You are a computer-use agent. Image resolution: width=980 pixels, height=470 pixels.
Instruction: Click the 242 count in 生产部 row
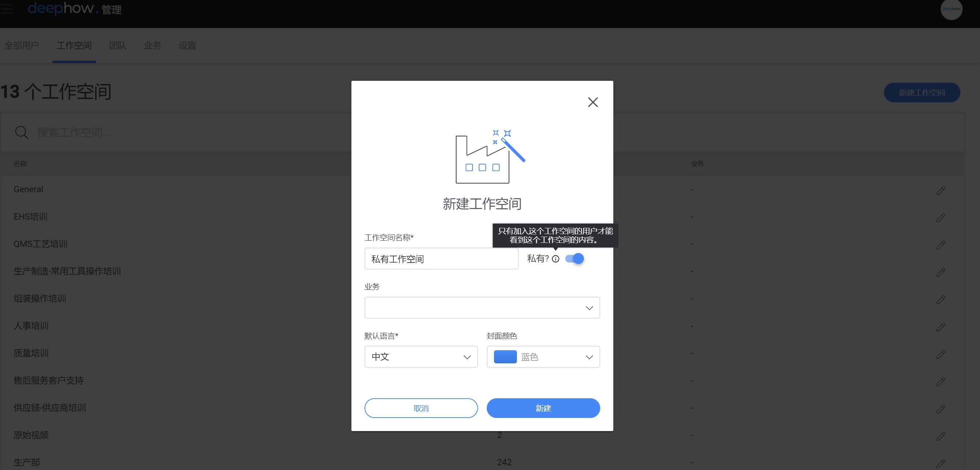(504, 462)
